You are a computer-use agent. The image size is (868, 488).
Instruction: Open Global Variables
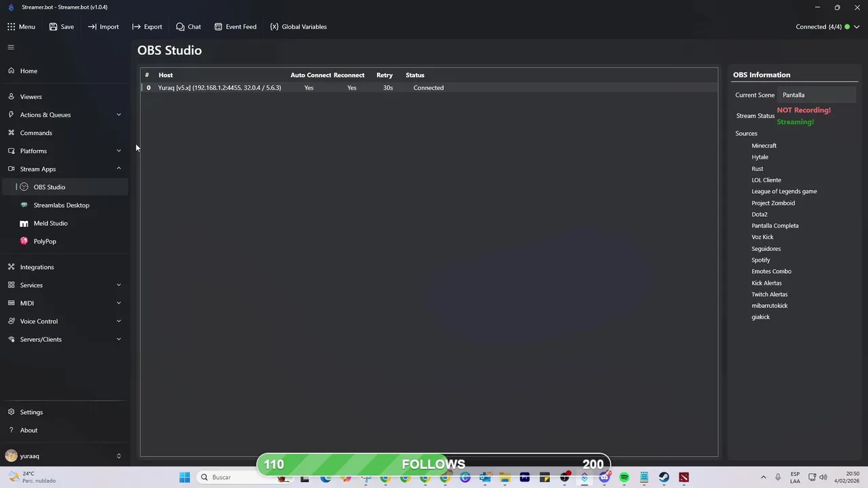click(298, 26)
